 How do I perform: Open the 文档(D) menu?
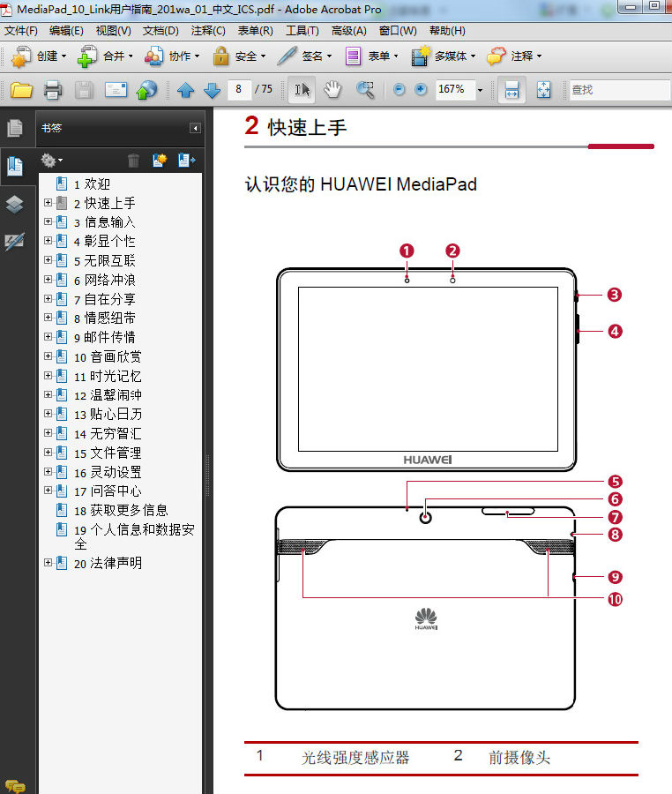point(161,31)
